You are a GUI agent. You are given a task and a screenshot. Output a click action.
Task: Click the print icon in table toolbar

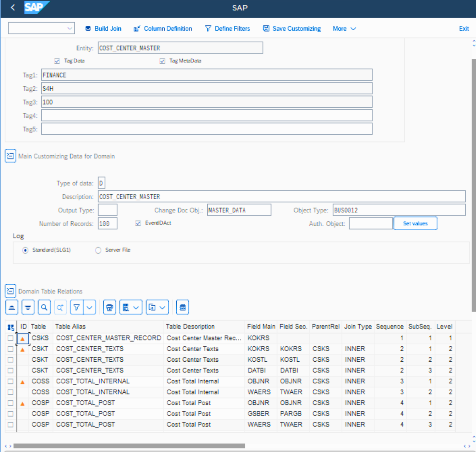pyautogui.click(x=110, y=307)
